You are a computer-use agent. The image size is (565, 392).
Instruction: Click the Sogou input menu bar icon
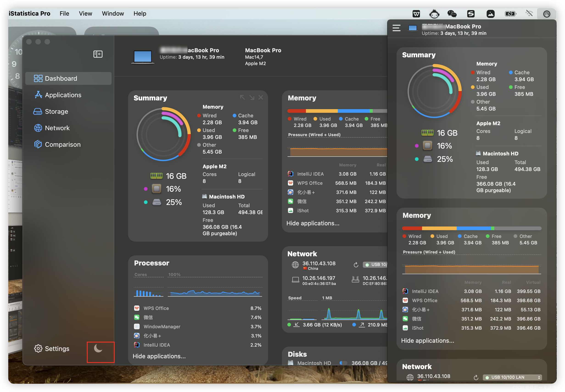point(471,14)
